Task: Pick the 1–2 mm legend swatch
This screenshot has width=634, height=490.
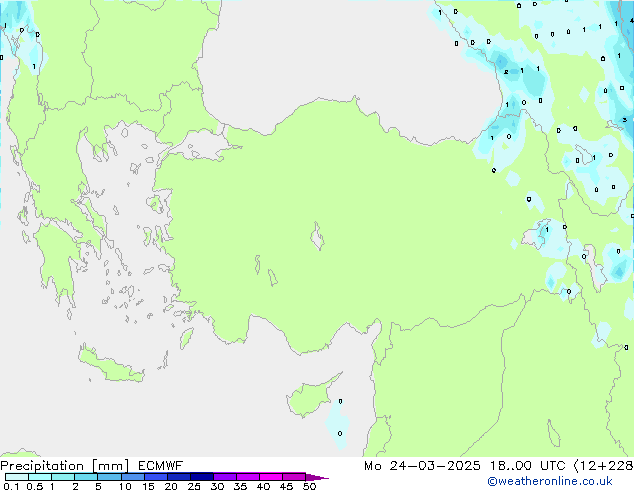Action: click(x=63, y=477)
